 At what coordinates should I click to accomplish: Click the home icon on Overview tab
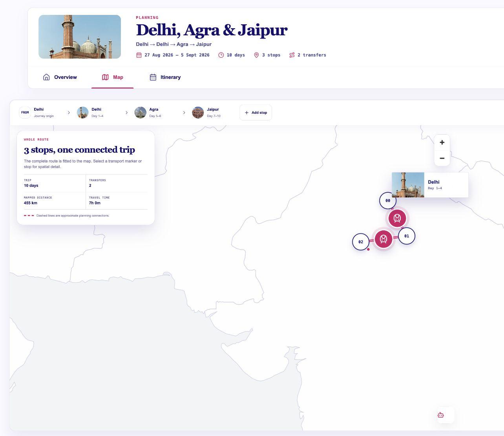point(46,77)
